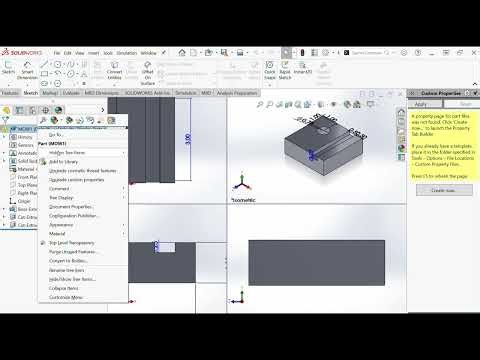Choose Document Properties... in context menu
Screen dimensions: 480x360
(x=83, y=207)
